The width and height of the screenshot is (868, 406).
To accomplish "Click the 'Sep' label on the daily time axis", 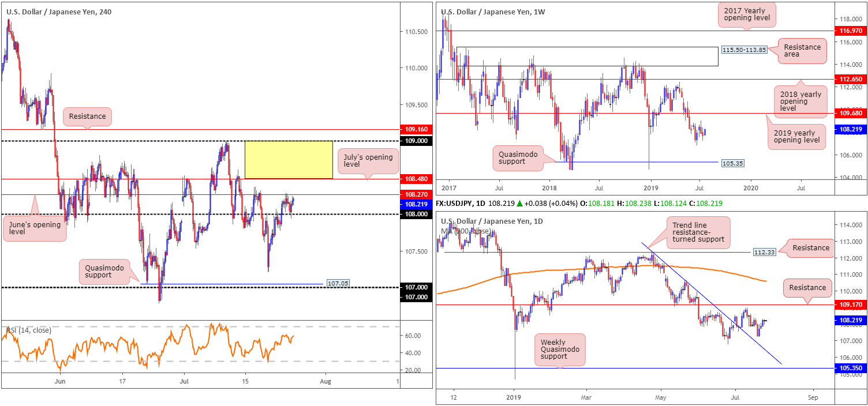I will pos(813,398).
